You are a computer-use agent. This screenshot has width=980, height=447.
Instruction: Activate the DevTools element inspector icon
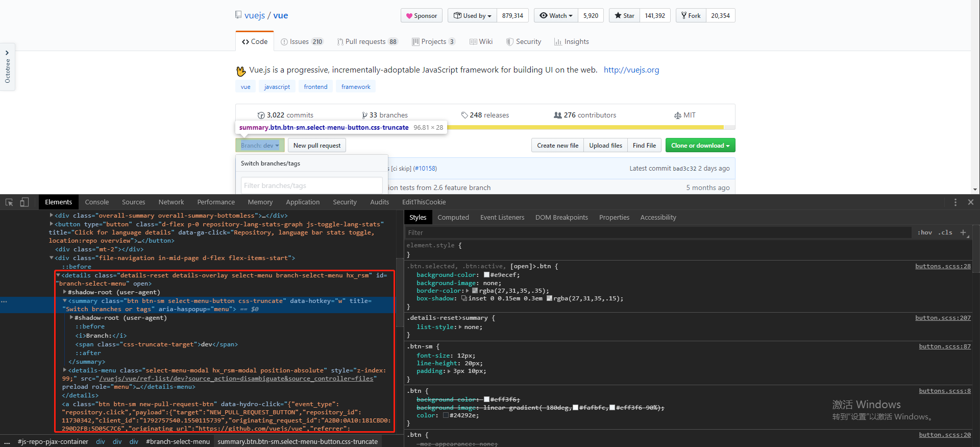9,202
